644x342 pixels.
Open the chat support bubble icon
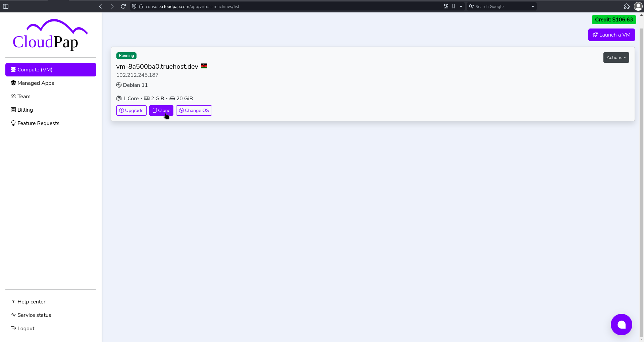click(621, 325)
